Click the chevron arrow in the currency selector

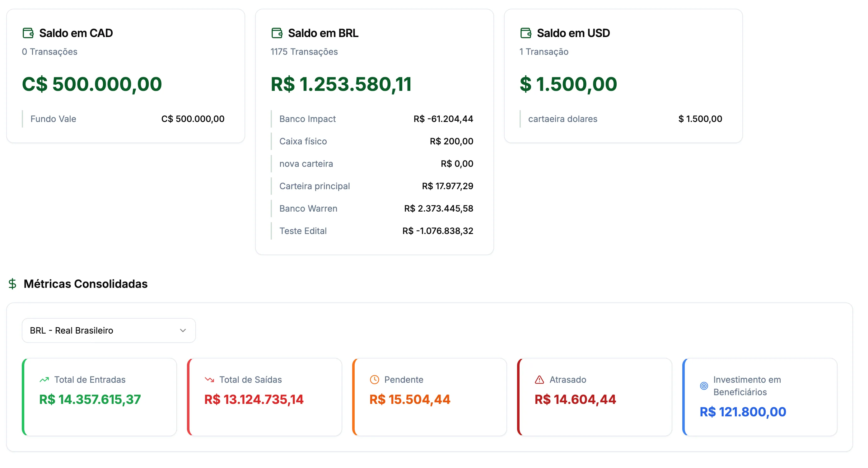click(183, 330)
